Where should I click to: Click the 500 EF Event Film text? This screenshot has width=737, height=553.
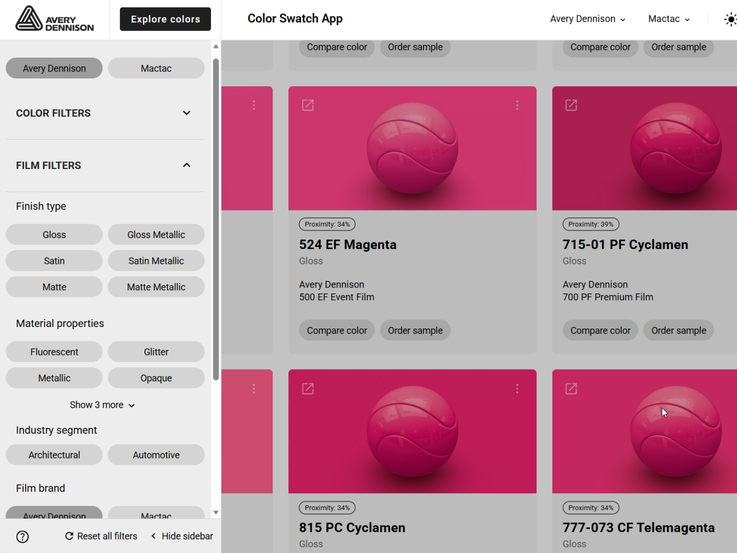pos(337,297)
